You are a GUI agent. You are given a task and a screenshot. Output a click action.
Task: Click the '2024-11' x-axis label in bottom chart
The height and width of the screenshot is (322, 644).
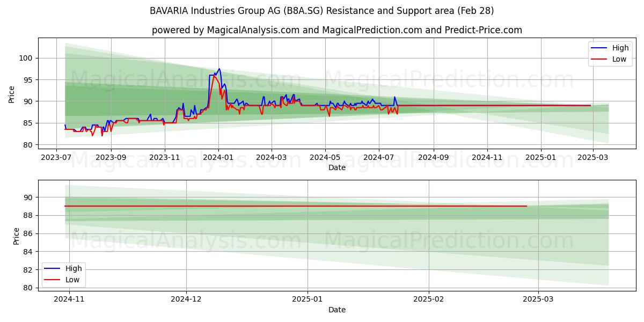70,298
